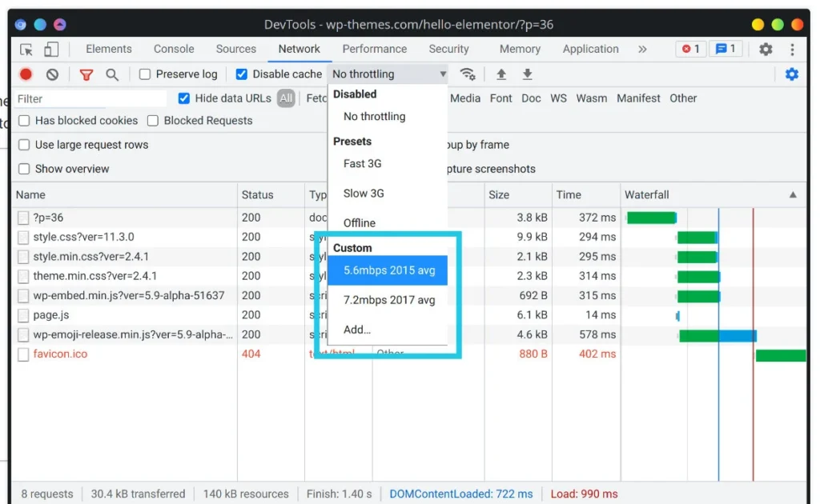
Task: Open network conditions wifi icon
Action: 468,74
